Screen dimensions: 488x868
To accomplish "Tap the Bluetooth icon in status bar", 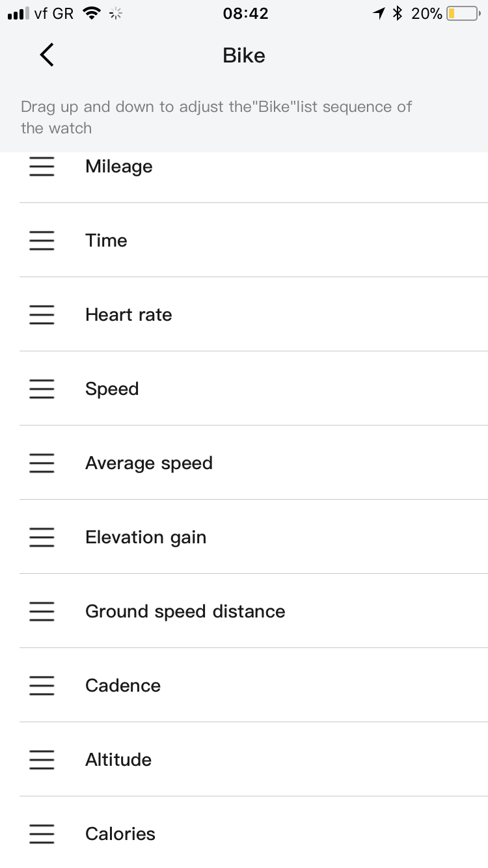I will [398, 14].
